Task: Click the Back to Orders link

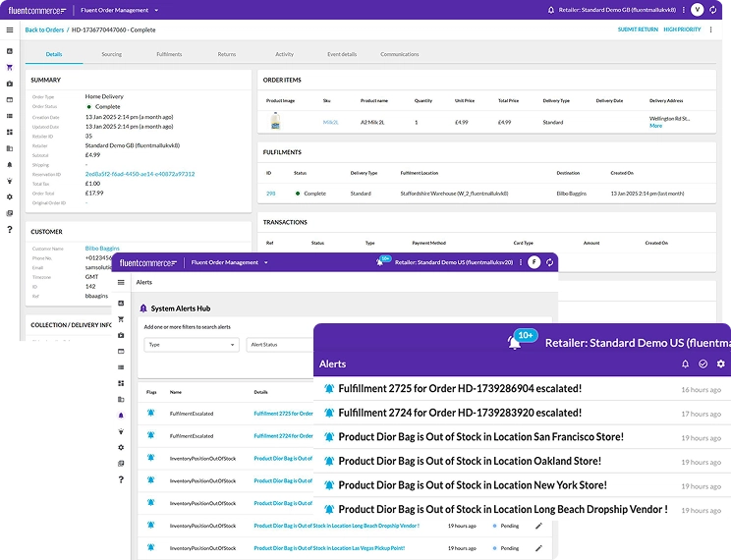Action: (44, 29)
